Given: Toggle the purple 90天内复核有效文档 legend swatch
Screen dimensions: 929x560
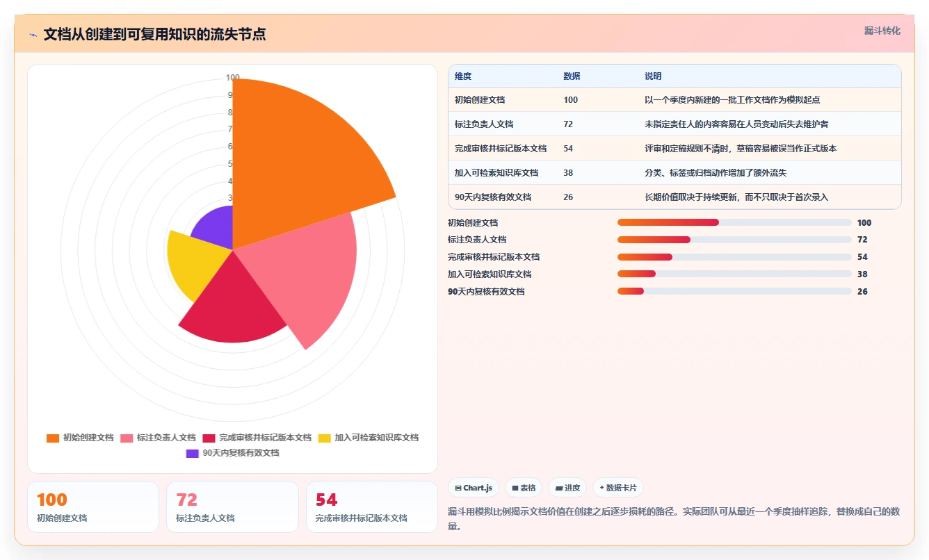Looking at the screenshot, I should point(193,453).
